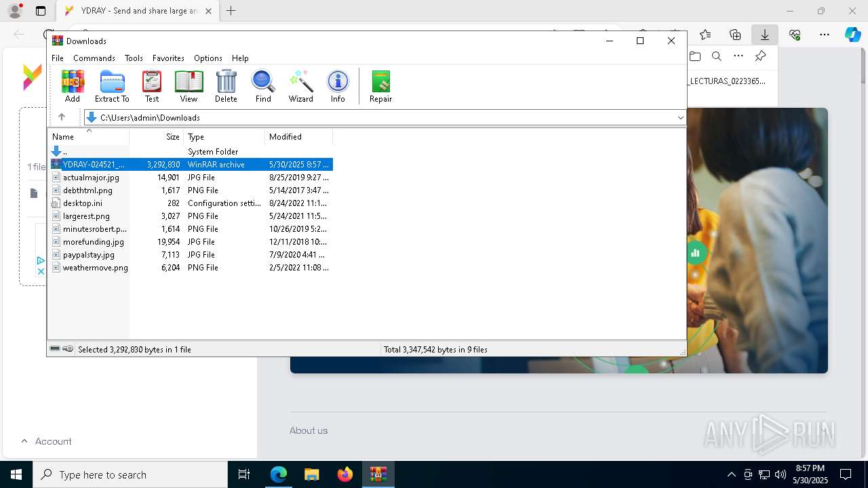868x488 pixels.
Task: Show archive Info via toolbar icon
Action: tap(338, 86)
